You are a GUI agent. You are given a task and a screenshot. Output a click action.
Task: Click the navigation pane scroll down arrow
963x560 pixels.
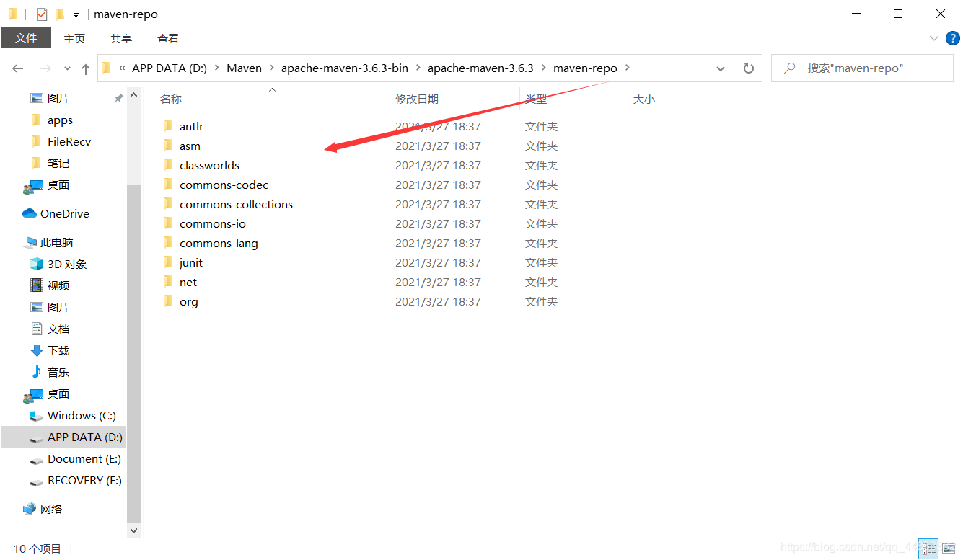pos(133,530)
